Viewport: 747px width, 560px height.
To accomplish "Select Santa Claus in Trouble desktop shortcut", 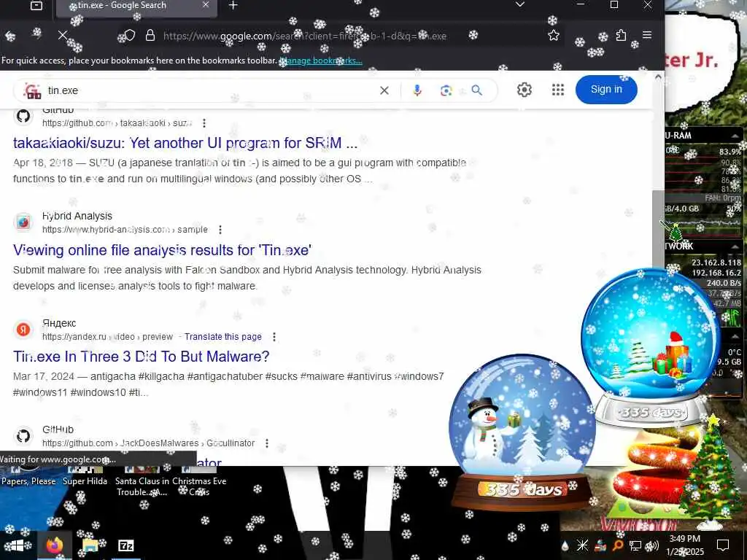I will coord(142,483).
